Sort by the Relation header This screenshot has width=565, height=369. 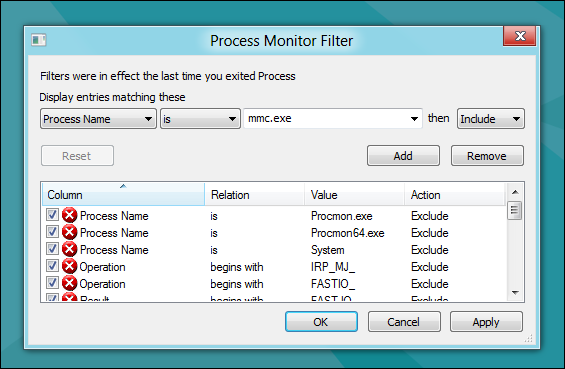pyautogui.click(x=255, y=195)
